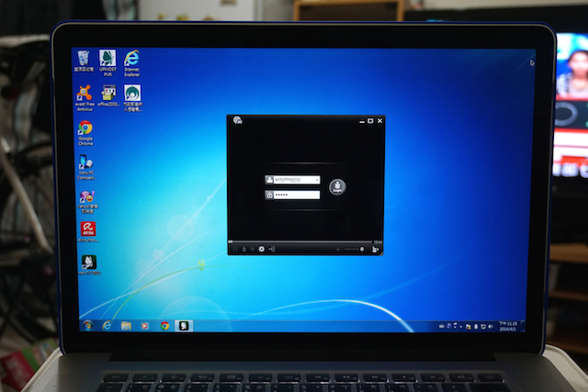Click the volume speaker icon in system tray
The image size is (588, 392).
490,327
